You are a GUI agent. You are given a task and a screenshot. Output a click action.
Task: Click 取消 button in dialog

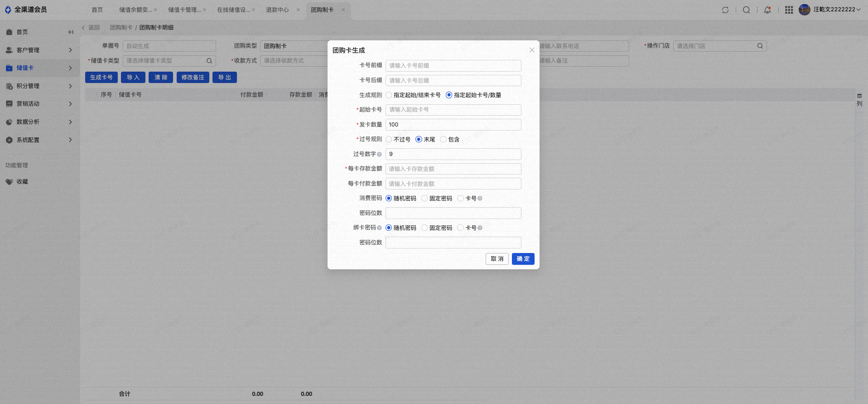[497, 259]
